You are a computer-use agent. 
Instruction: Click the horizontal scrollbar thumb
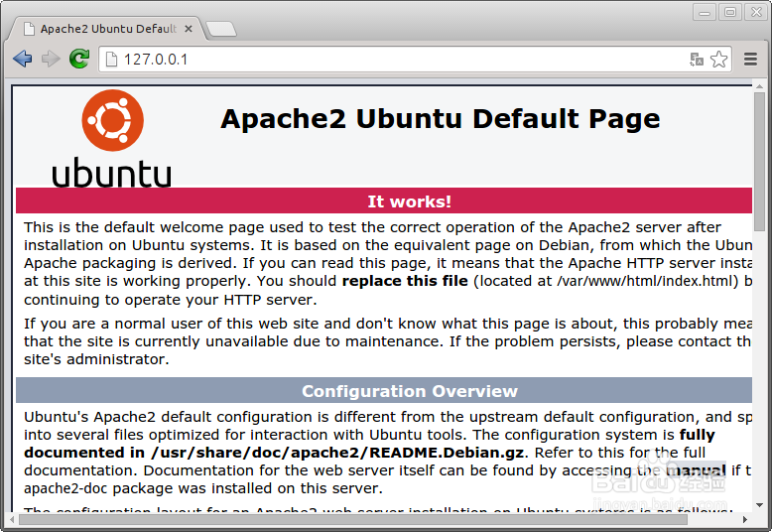pos(353,519)
